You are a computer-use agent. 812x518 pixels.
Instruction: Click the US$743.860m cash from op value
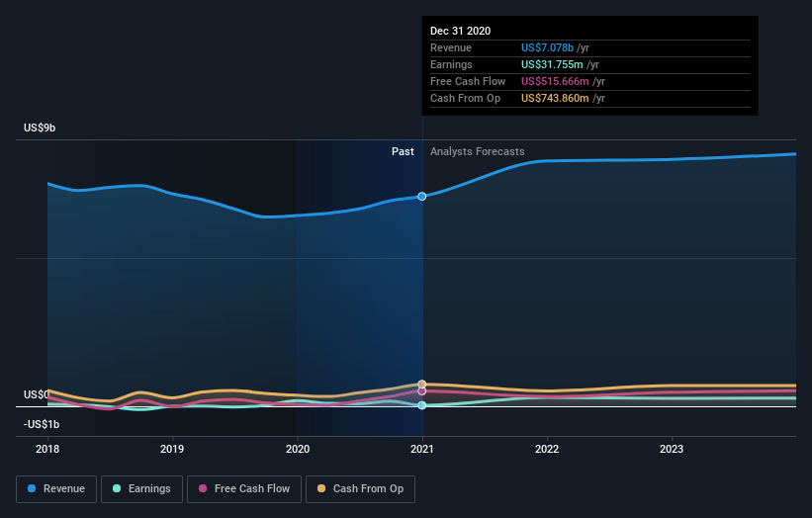coord(555,98)
